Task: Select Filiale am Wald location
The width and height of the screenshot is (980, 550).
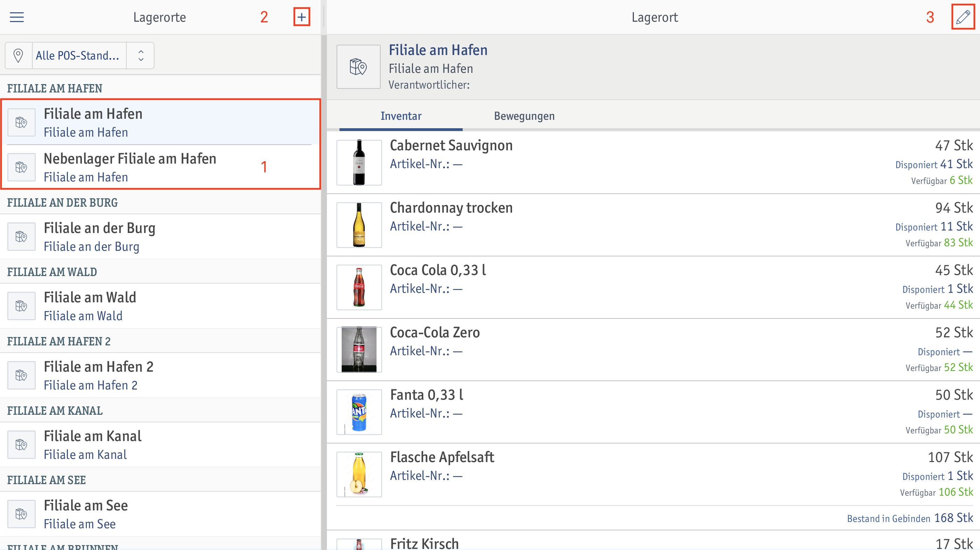Action: coord(160,306)
